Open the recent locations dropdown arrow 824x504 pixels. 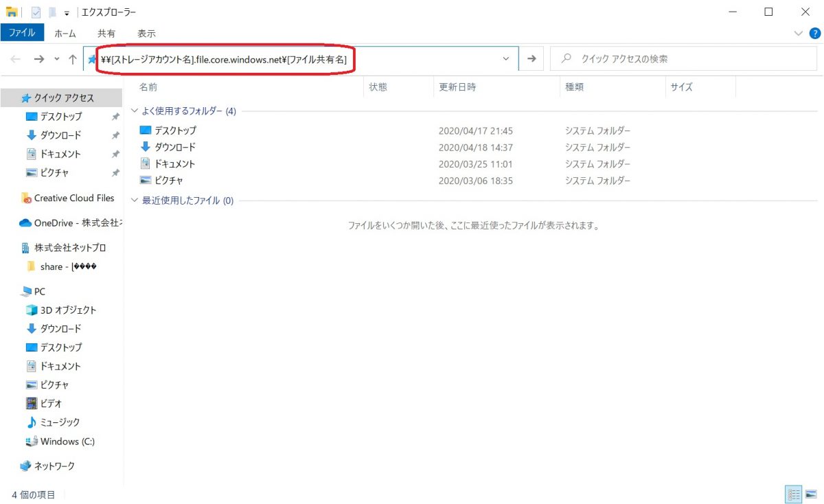pos(56,59)
